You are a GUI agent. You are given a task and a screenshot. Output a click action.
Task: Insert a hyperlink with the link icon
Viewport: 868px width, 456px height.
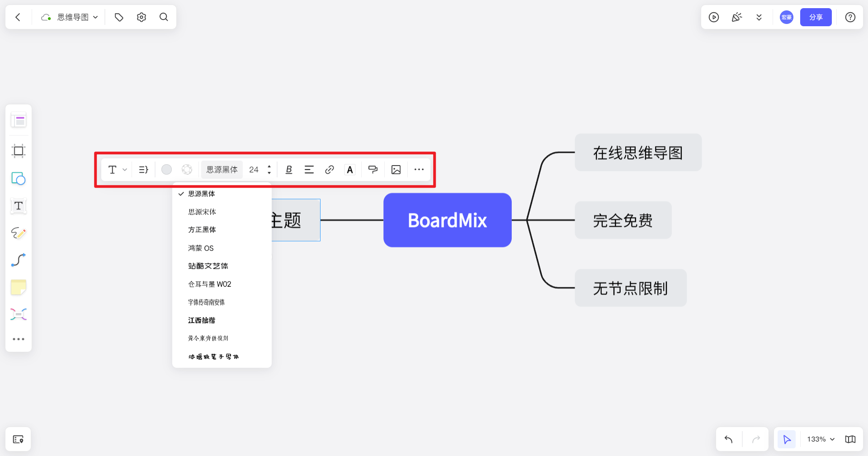click(x=330, y=170)
